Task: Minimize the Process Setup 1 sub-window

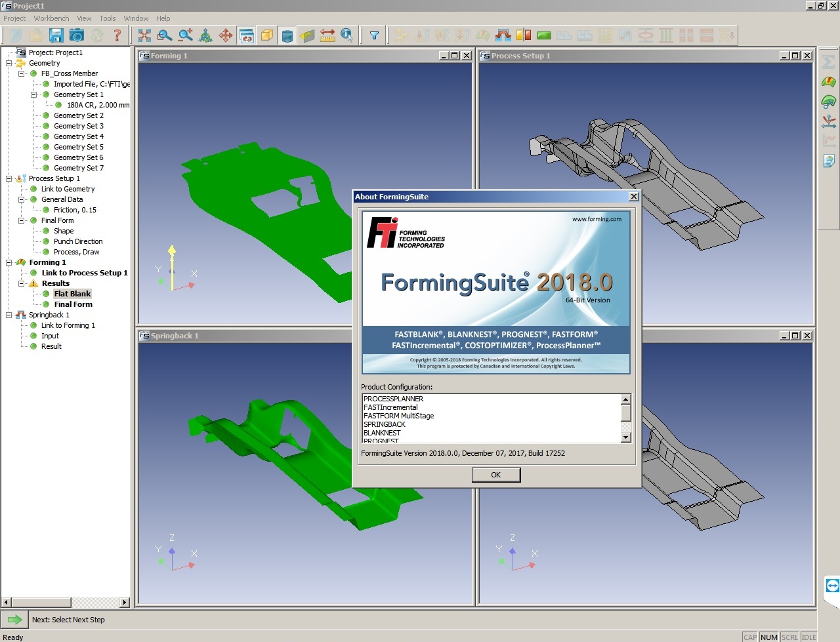Action: (784, 56)
